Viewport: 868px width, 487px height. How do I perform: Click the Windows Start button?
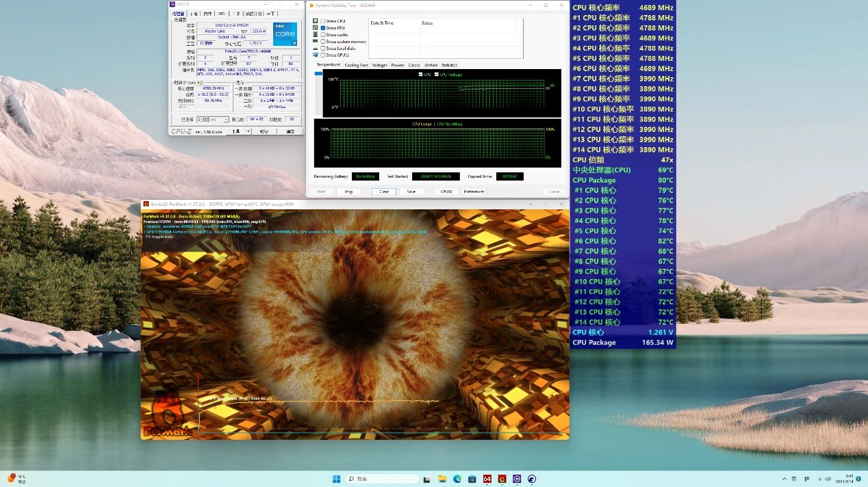(336, 479)
